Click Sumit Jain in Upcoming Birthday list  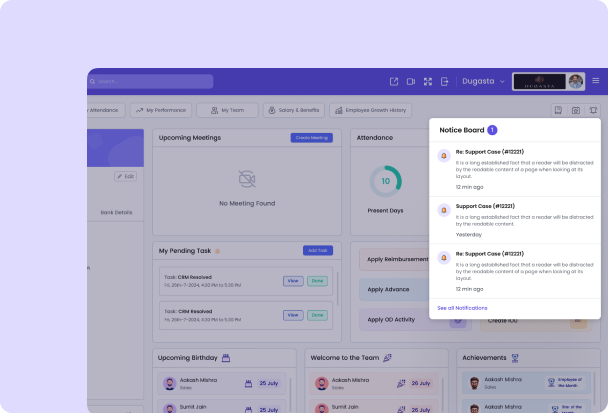click(221, 408)
